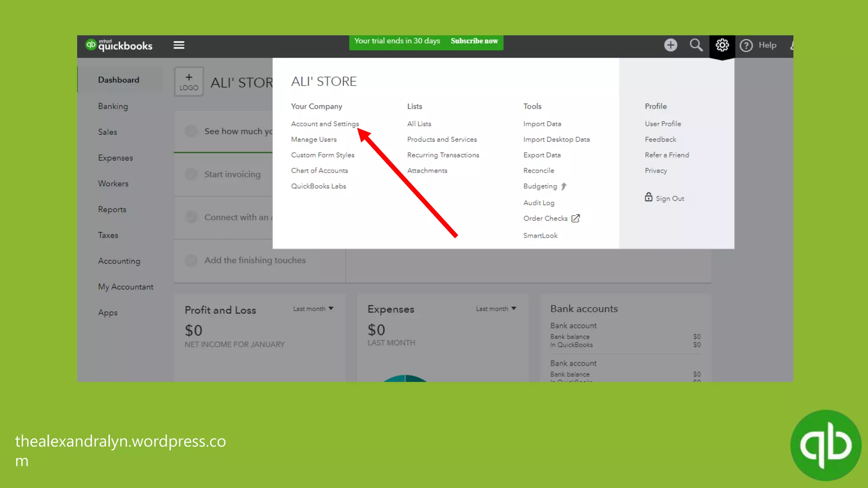Click the gear settings icon
The height and width of the screenshot is (488, 868).
click(x=722, y=45)
